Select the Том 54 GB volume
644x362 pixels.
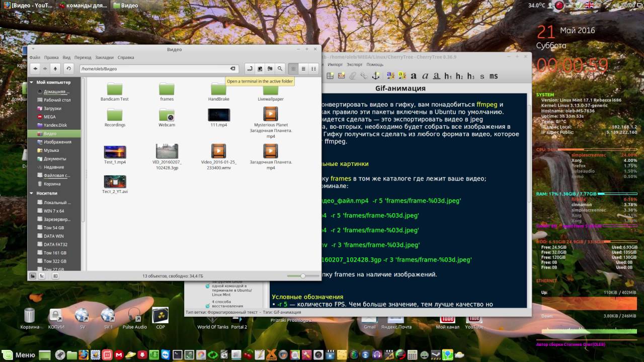(x=54, y=228)
